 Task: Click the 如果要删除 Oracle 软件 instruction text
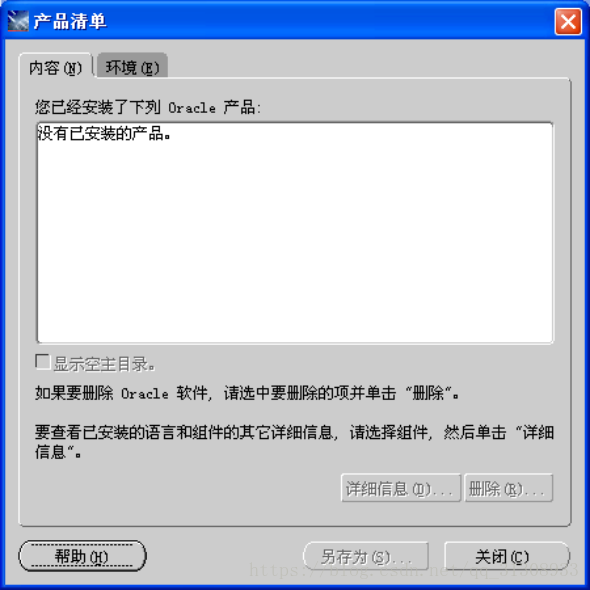[247, 393]
